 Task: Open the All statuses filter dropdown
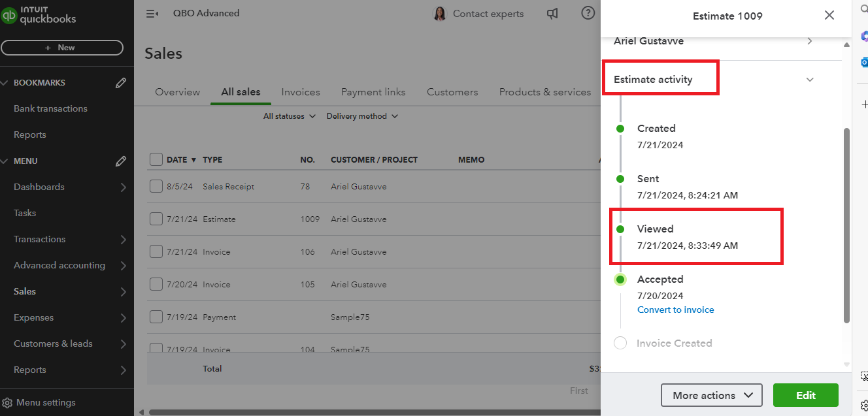tap(290, 116)
